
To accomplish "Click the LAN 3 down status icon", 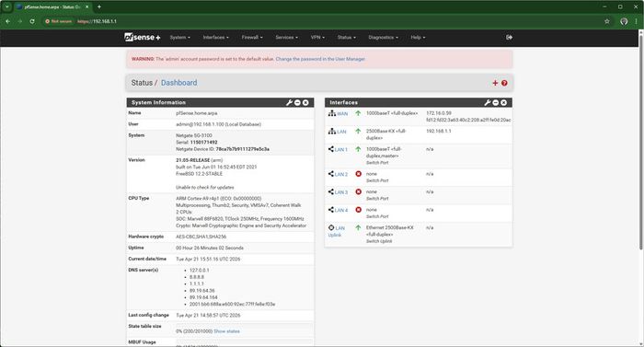I will tap(358, 191).
